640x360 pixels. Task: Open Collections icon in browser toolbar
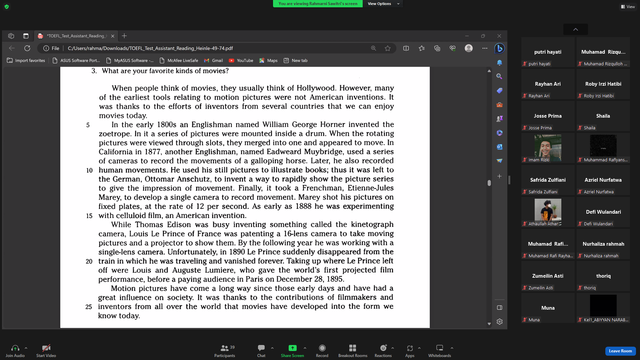(x=437, y=48)
